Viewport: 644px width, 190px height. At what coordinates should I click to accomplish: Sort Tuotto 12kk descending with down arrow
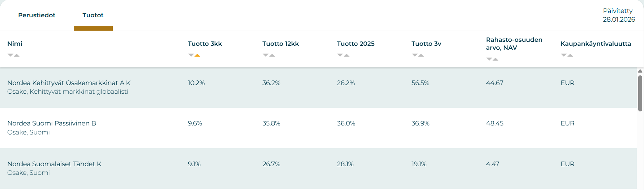click(266, 55)
